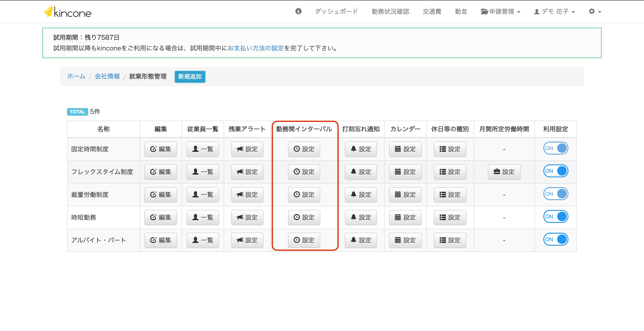Open holiday type settings for 時短勤務
Viewport: 644px width, 331px height.
(450, 217)
